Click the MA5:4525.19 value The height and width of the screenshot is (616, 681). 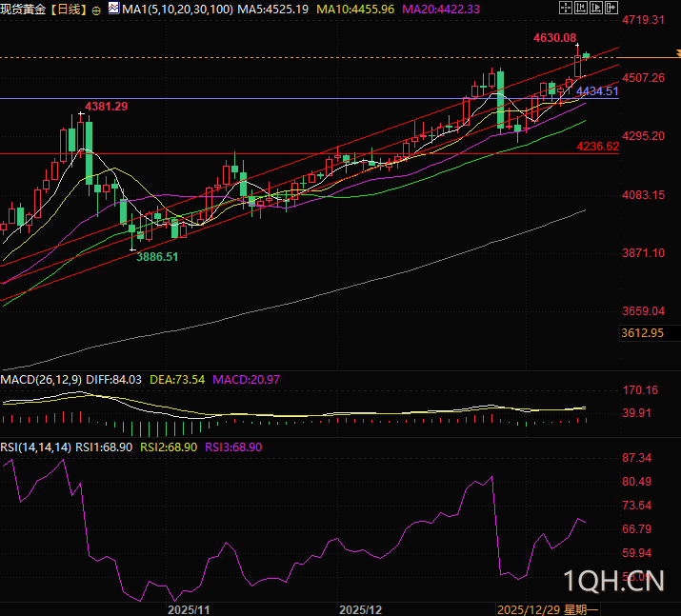point(272,10)
